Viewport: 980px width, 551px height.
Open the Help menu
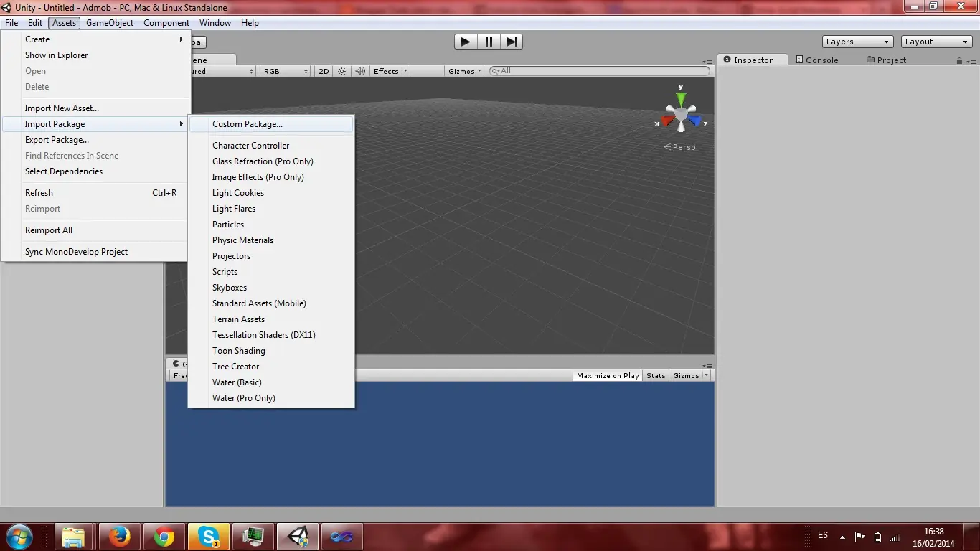coord(250,23)
